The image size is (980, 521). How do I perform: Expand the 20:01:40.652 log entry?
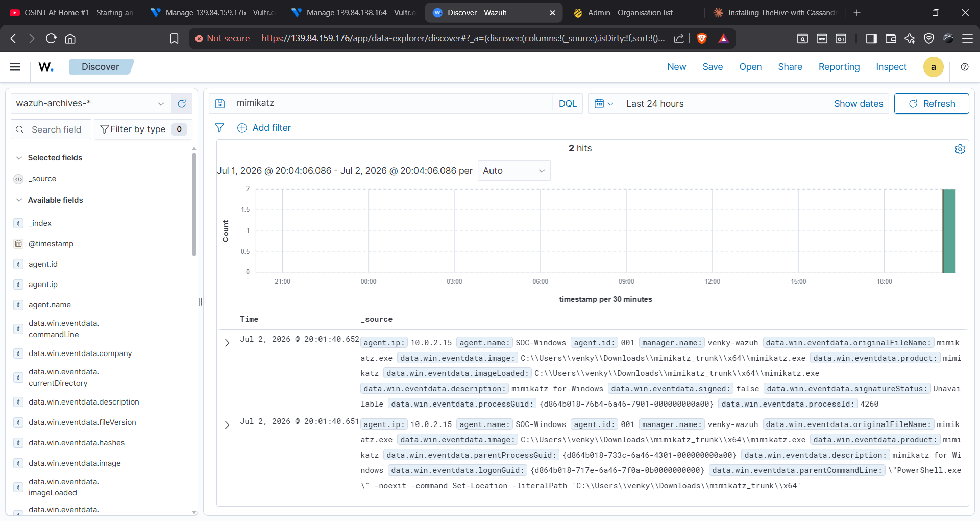click(x=227, y=343)
